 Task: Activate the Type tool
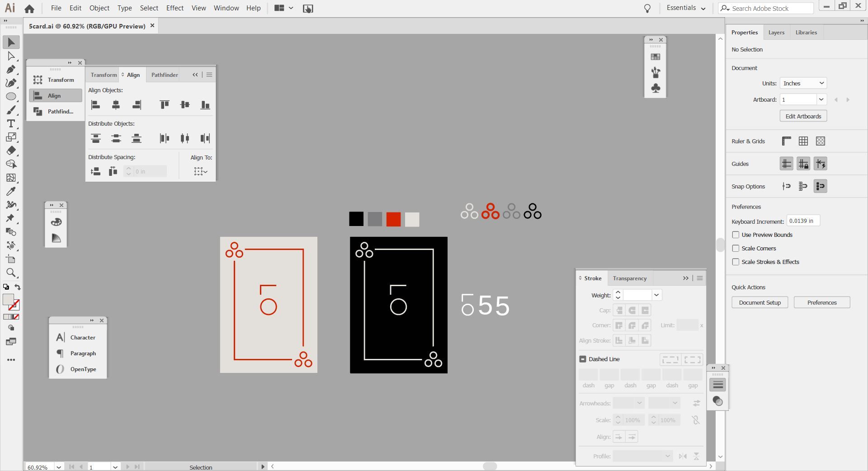pos(11,123)
